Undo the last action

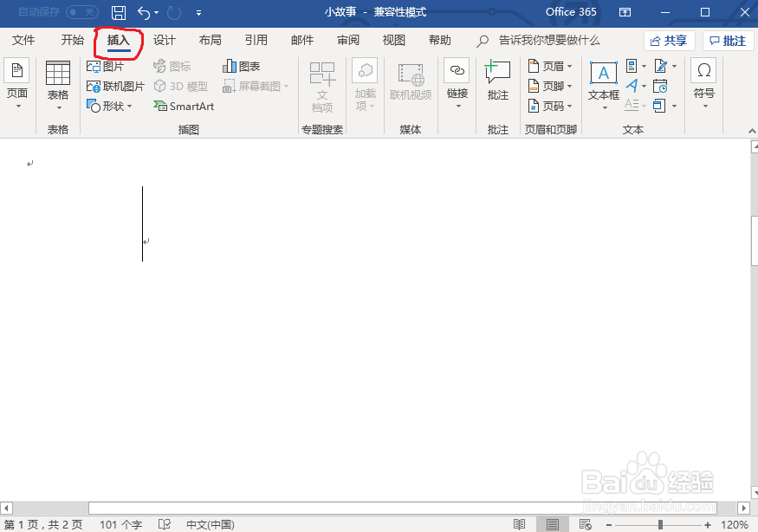(x=144, y=12)
